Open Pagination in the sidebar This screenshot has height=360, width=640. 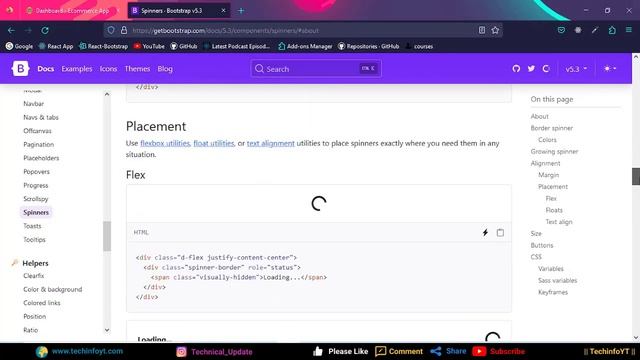(38, 144)
